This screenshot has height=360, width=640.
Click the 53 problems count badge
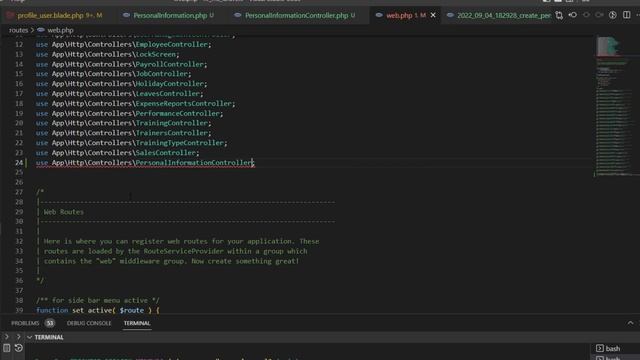tap(50, 323)
